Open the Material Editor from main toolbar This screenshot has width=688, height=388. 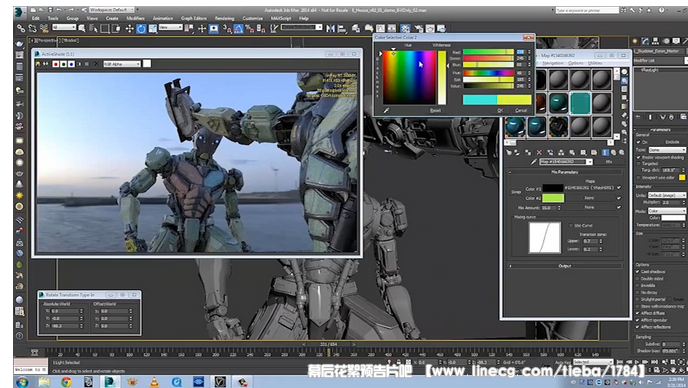click(405, 29)
